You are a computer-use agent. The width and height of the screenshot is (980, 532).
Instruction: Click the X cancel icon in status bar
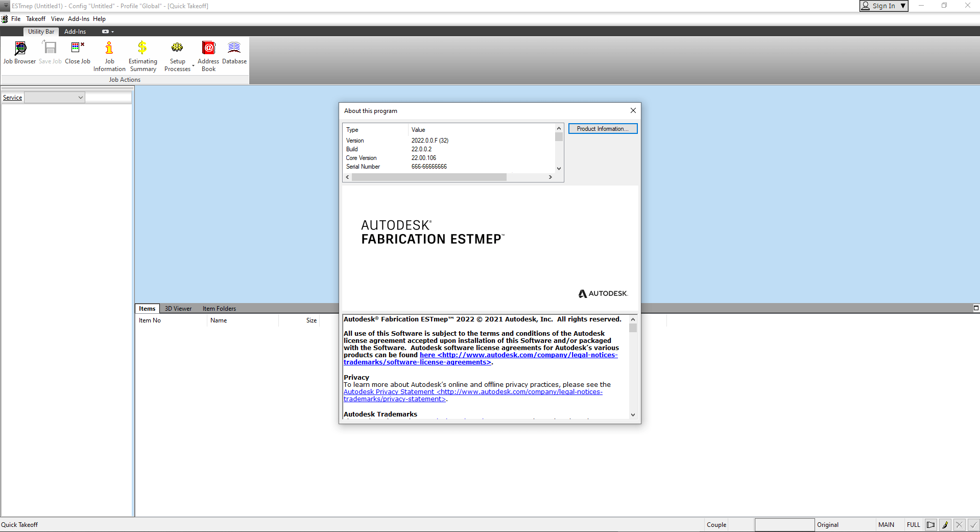[960, 525]
